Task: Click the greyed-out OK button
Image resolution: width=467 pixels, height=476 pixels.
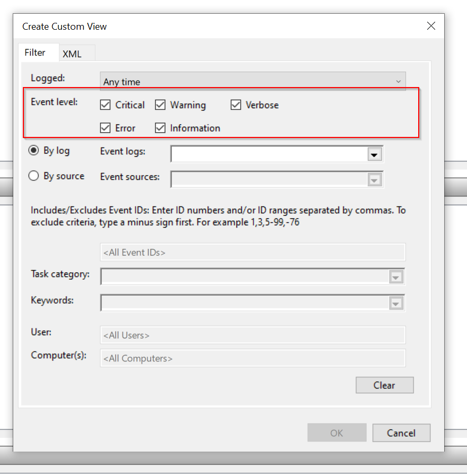Action: click(x=337, y=432)
